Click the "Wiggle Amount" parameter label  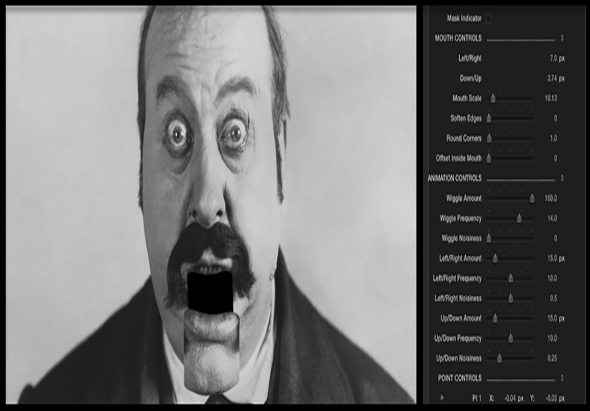point(464,198)
